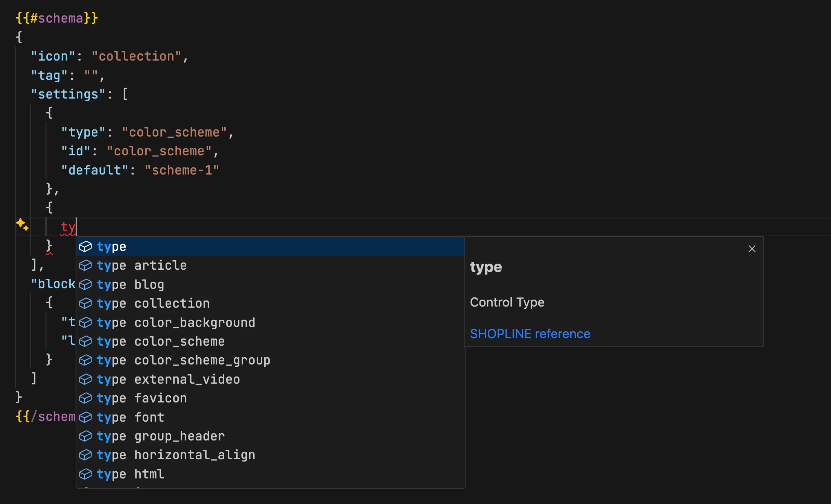Viewport: 831px width, 504px height.
Task: Select the plain 'type' suggestion
Action: [111, 247]
